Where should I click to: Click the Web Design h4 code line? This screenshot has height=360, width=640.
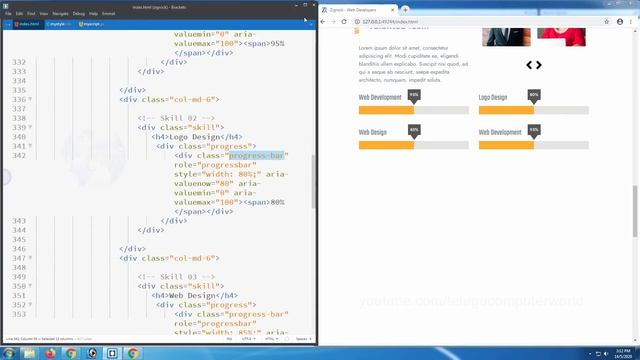pos(194,296)
